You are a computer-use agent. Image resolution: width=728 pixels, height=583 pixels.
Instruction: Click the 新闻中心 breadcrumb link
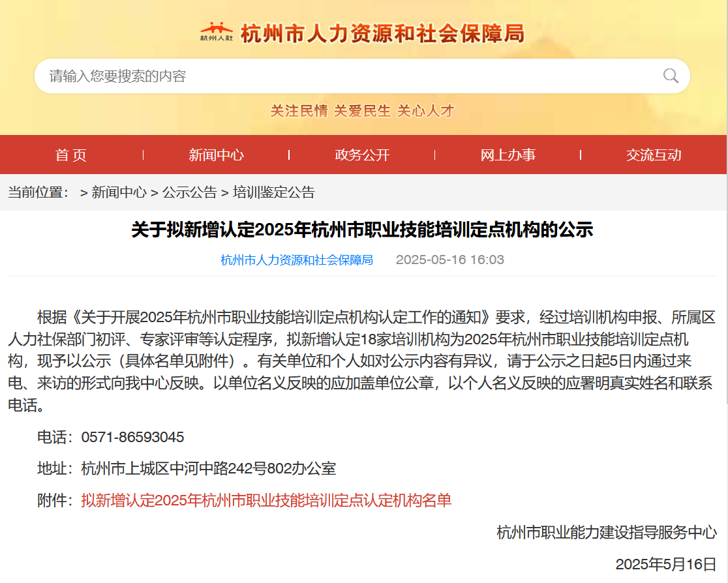[119, 192]
